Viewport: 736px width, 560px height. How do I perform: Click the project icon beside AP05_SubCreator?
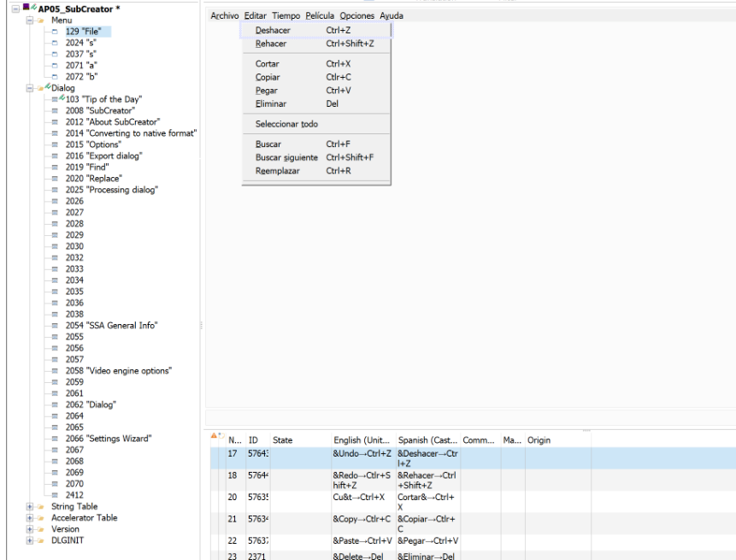tap(26, 7)
